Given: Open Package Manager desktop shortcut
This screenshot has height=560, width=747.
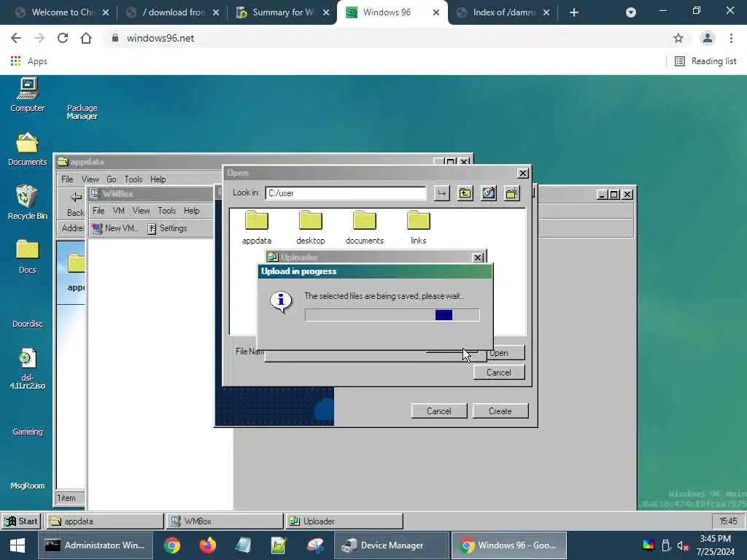Looking at the screenshot, I should tap(82, 112).
